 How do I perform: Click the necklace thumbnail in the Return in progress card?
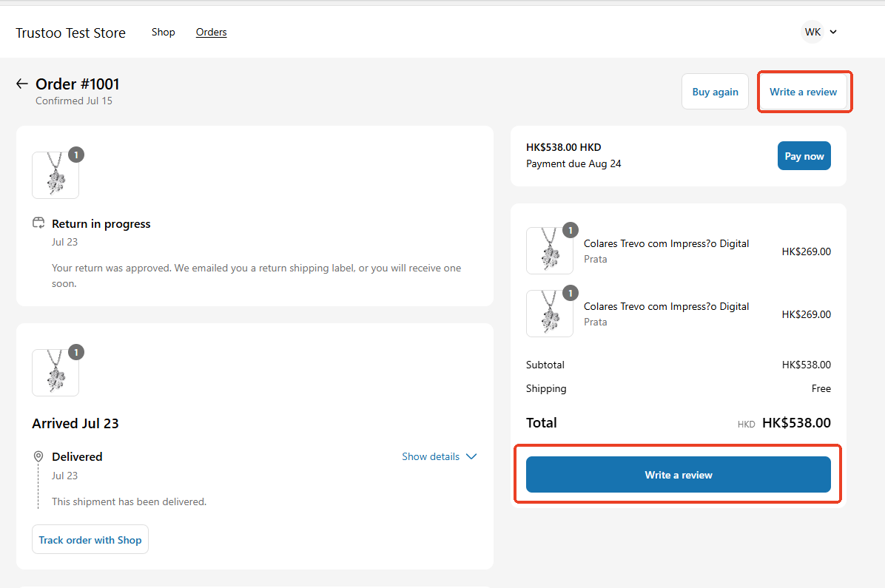tap(55, 175)
